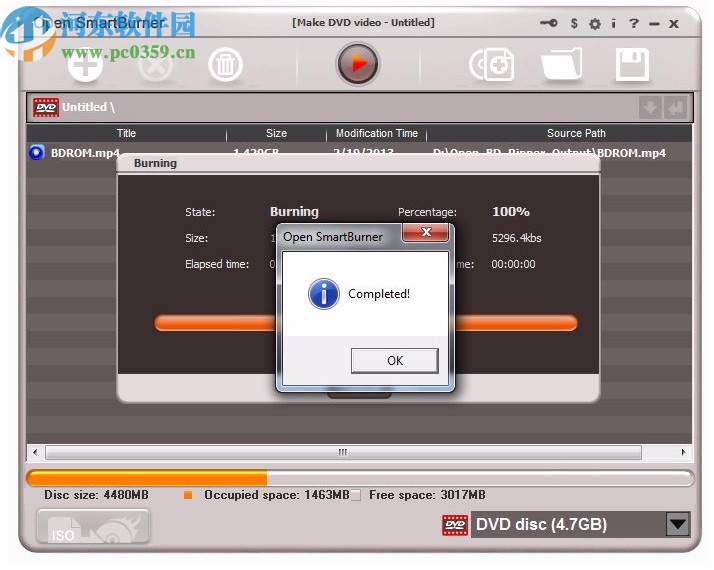Click the orange Occupied space legend square

point(188,495)
